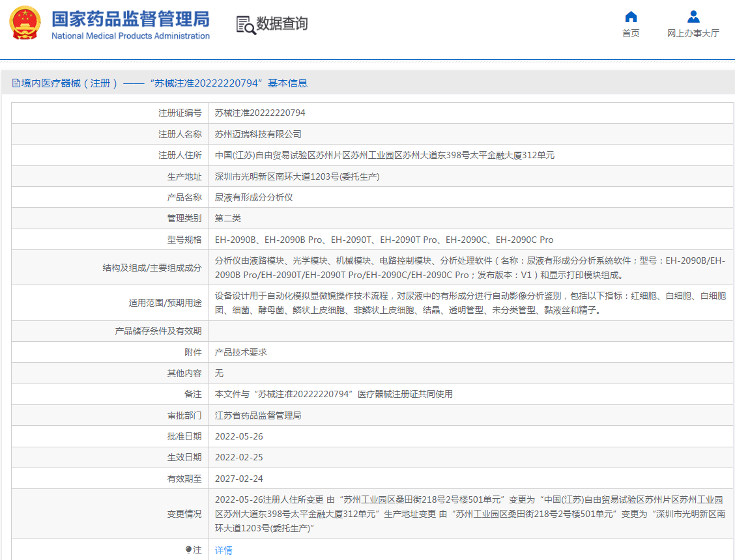Click the document icon beside 境内医疗器械（注册）
This screenshot has width=735, height=560.
[x=14, y=83]
